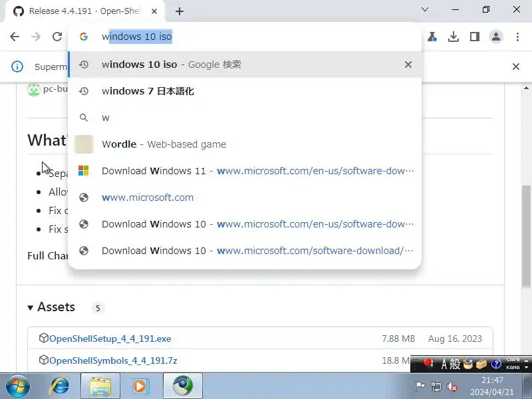Click package icon beside OpenShellSetup exe
This screenshot has width=532, height=399.
(44, 338)
